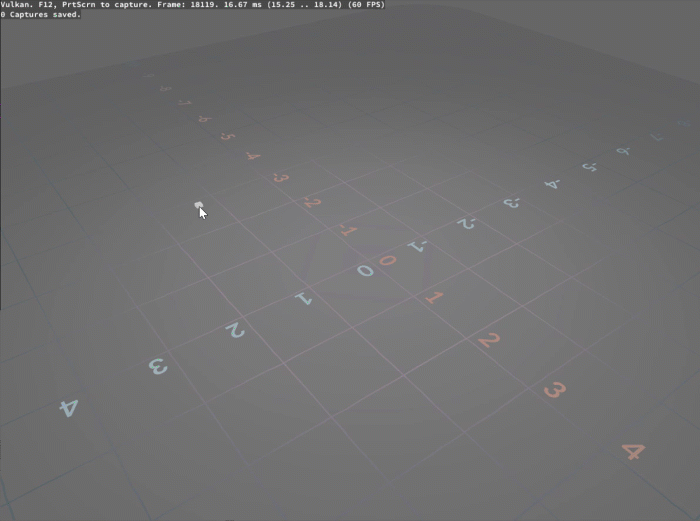Click the orange "-1" grid label
The height and width of the screenshot is (521, 700).
pos(348,231)
